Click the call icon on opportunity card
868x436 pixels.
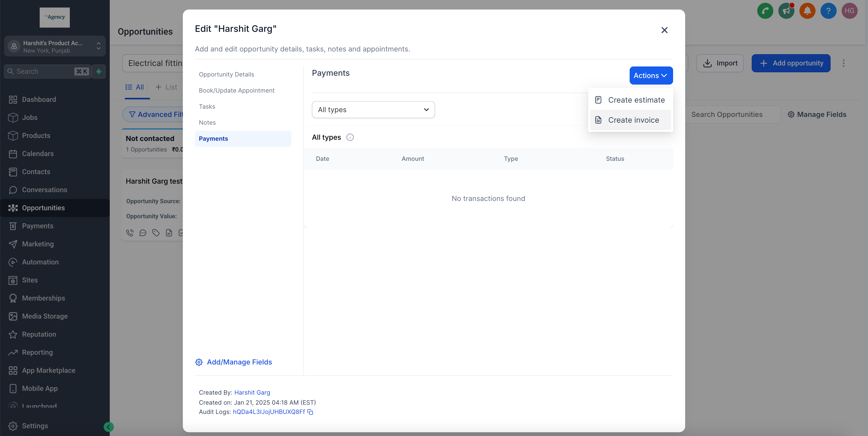tap(130, 233)
